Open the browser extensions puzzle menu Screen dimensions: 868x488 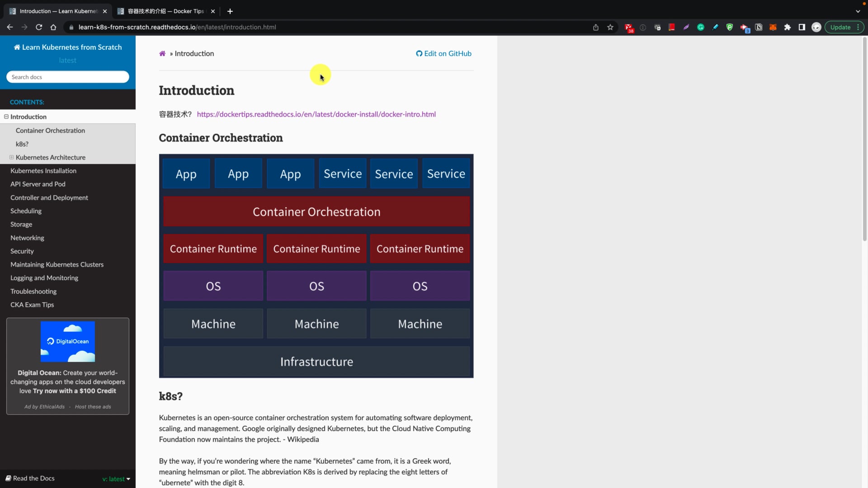(788, 27)
